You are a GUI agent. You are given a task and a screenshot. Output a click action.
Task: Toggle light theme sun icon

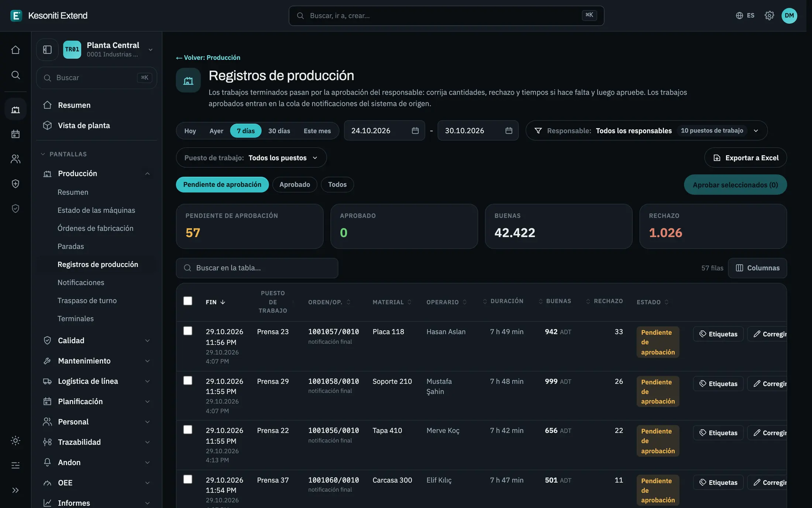click(x=16, y=440)
